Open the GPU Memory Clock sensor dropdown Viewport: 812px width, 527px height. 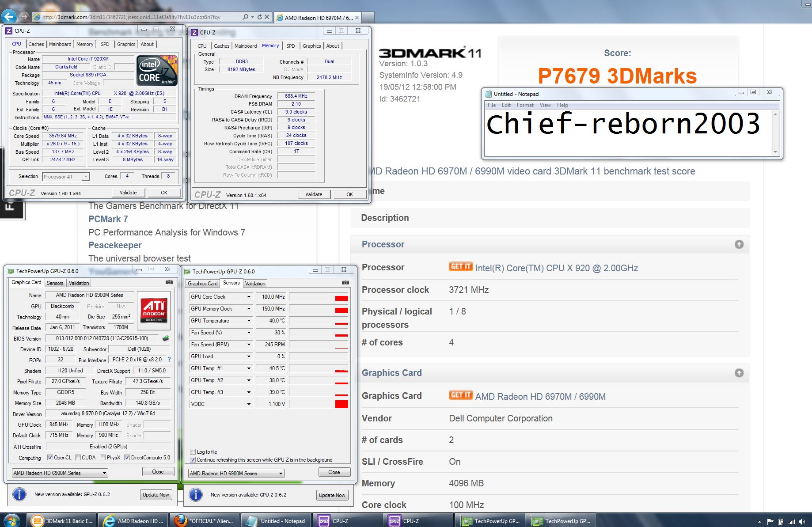click(249, 309)
